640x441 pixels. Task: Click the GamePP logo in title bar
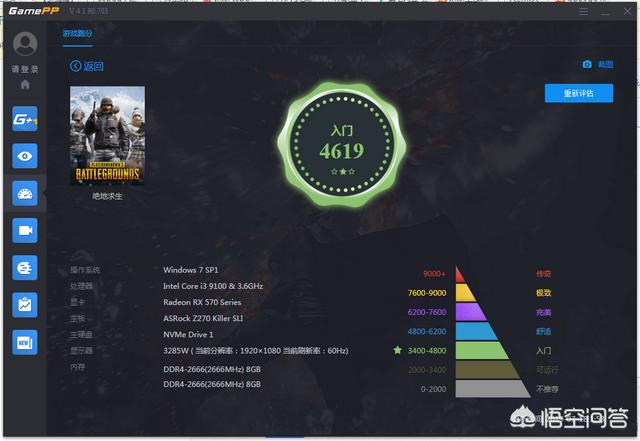33,11
